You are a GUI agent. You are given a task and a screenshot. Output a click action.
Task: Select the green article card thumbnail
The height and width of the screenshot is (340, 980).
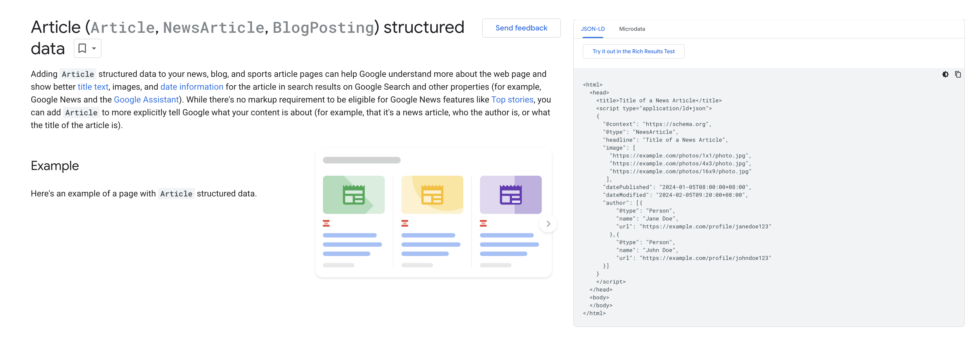[353, 195]
